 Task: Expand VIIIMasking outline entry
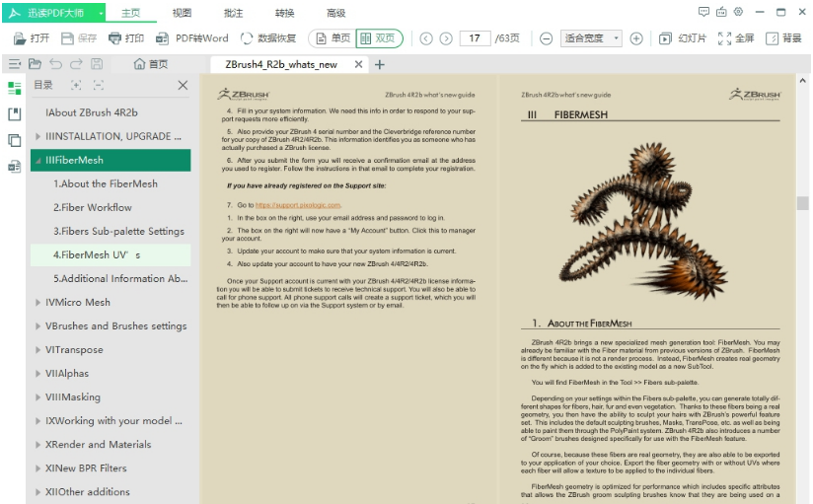[x=37, y=397]
